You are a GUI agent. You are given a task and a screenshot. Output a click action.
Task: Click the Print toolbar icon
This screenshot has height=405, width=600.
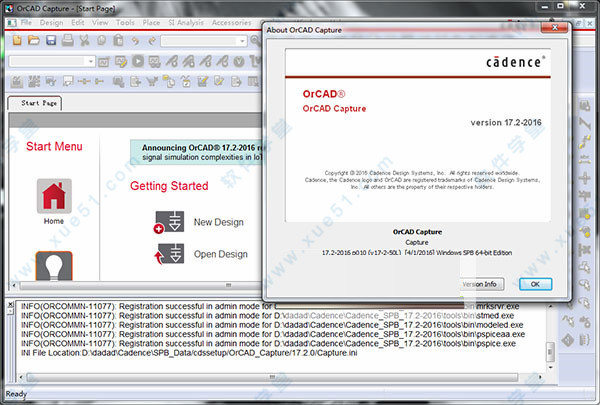click(68, 40)
